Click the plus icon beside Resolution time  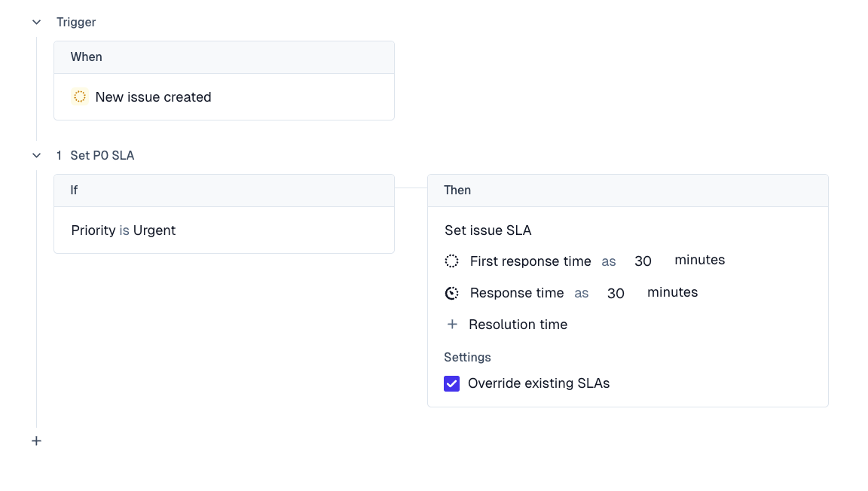(x=452, y=325)
